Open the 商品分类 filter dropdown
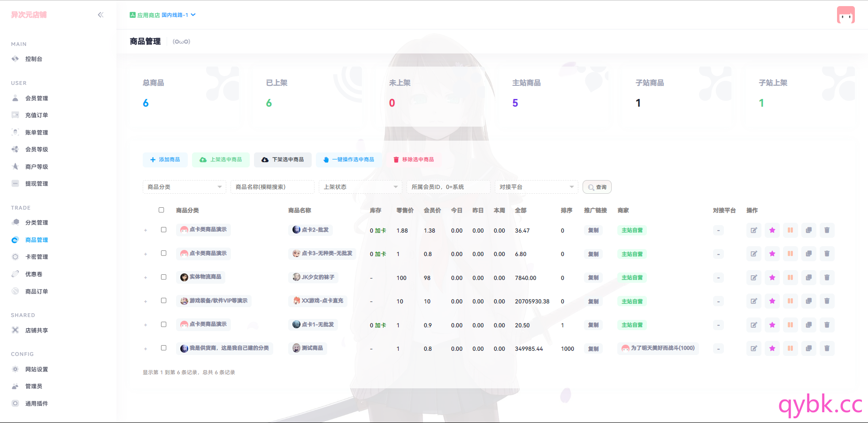868x423 pixels. coord(184,187)
